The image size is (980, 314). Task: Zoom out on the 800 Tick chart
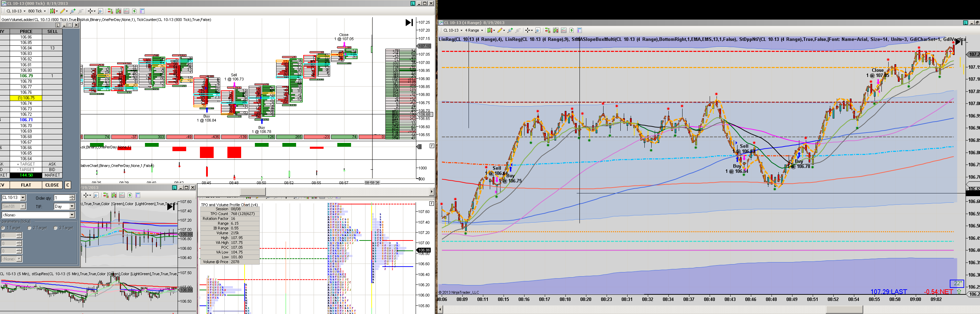tap(81, 11)
